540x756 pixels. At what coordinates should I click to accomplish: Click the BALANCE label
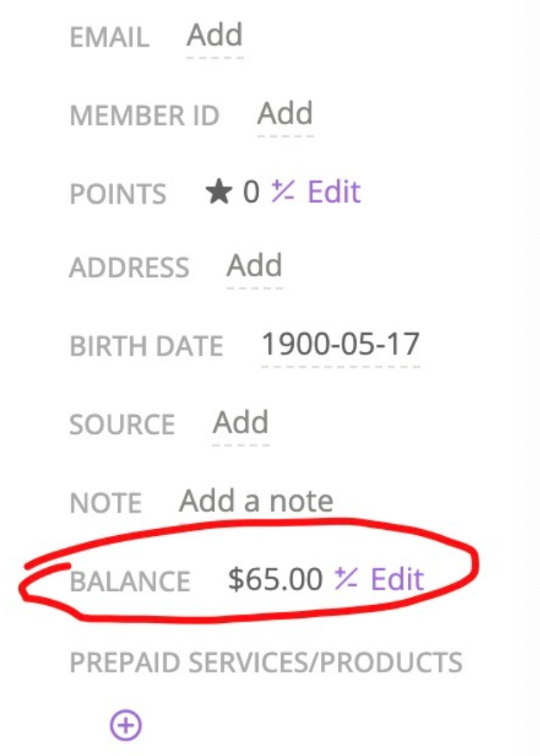pos(129,581)
